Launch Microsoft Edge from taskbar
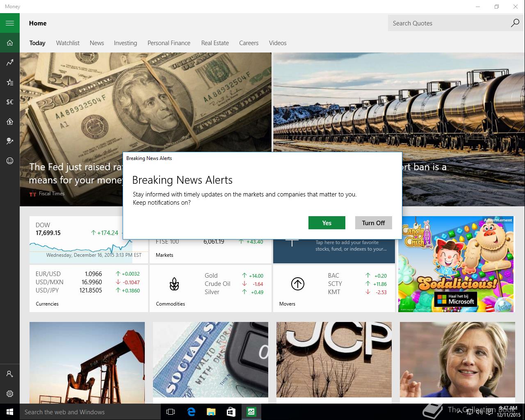525x420 pixels. (x=191, y=412)
